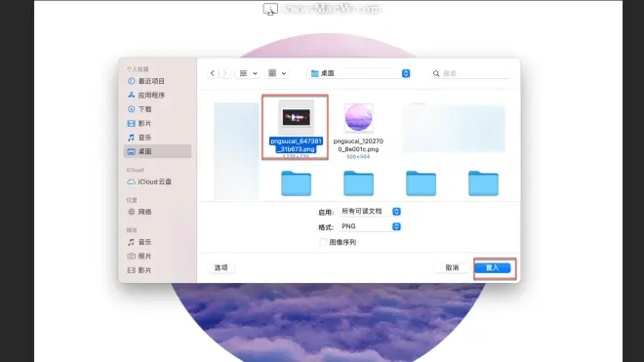Viewport: 644px width, 362px height.
Task: Enable the 图像序列 checkbox
Action: click(323, 242)
